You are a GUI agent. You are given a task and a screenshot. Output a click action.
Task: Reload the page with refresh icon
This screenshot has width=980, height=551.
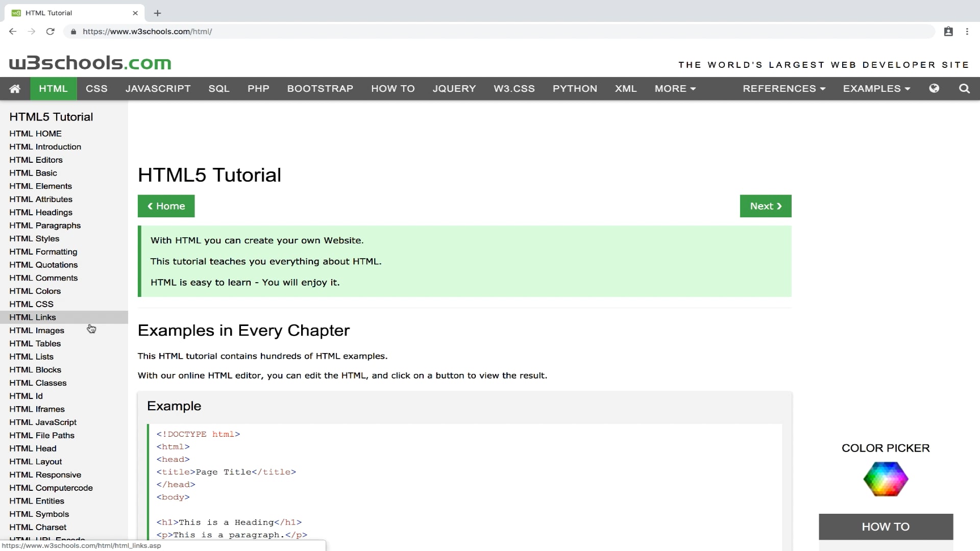[x=50, y=32]
